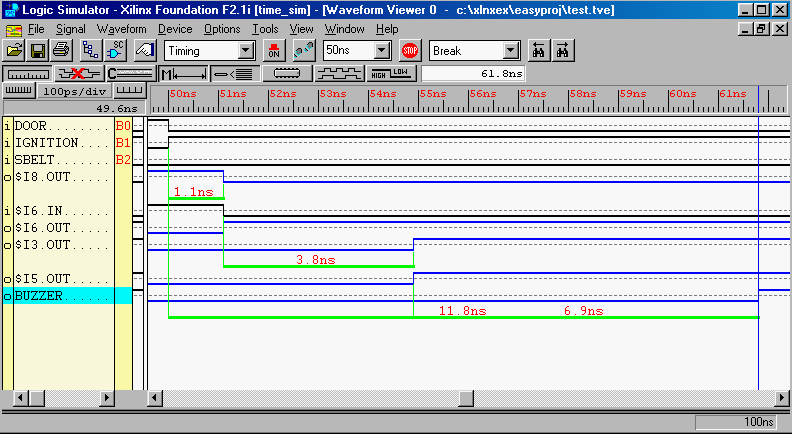The height and width of the screenshot is (434, 792).
Task: Click the red STOP simulation icon
Action: coord(410,50)
